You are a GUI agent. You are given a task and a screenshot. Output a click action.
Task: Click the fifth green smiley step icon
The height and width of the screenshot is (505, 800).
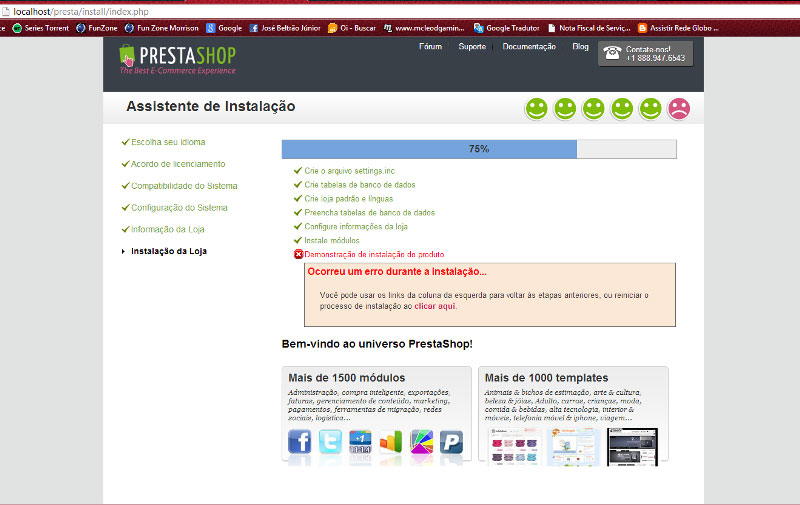coord(651,109)
